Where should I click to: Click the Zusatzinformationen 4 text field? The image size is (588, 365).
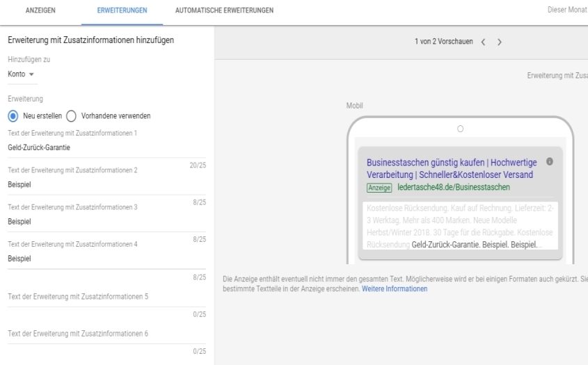(x=104, y=258)
